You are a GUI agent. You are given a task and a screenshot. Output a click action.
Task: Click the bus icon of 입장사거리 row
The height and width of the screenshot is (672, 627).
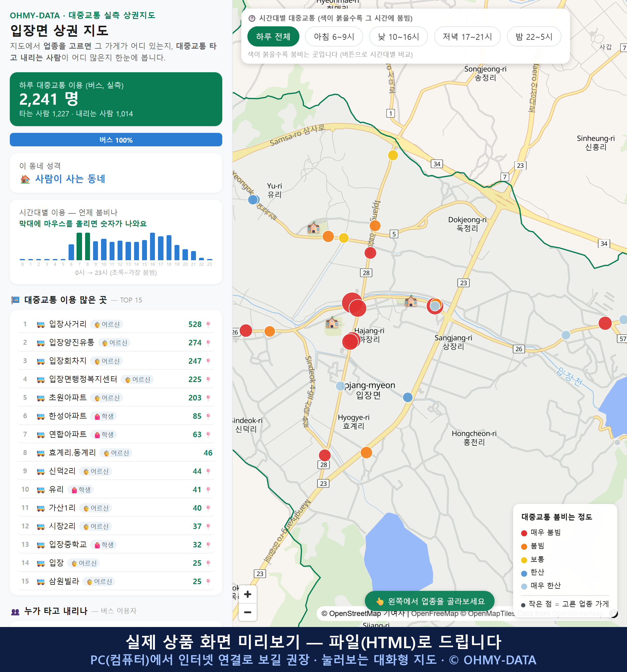click(x=40, y=325)
